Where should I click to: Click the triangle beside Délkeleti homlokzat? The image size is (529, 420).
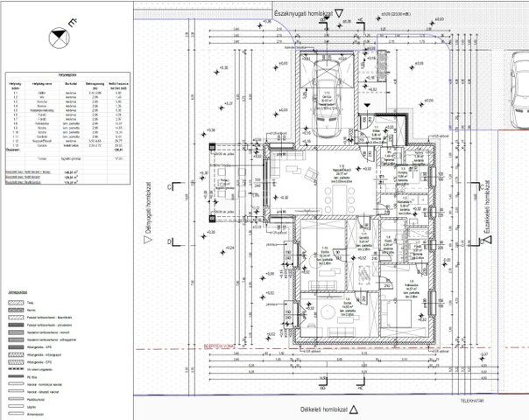click(353, 409)
